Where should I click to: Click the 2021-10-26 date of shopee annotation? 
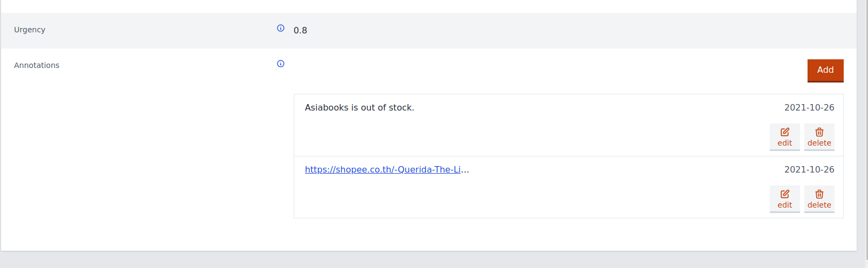[809, 169]
